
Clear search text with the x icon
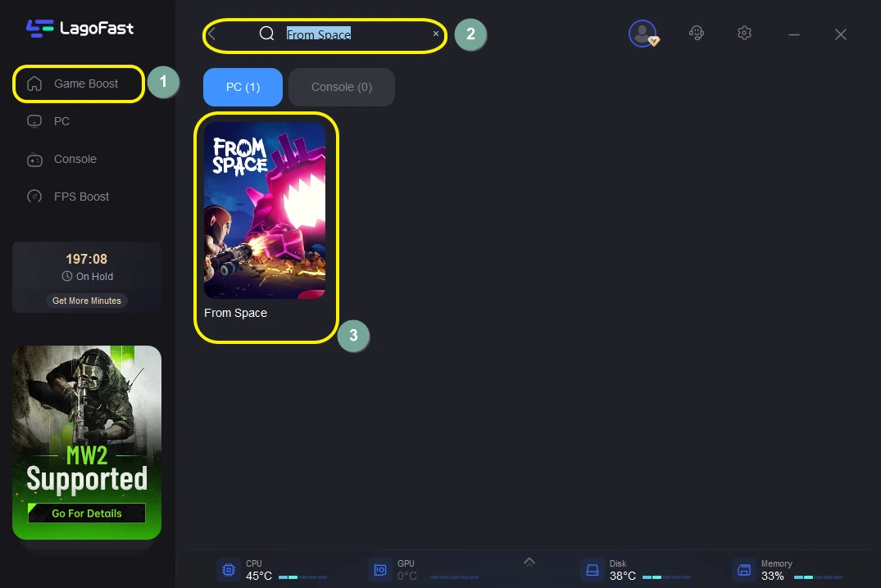[436, 34]
